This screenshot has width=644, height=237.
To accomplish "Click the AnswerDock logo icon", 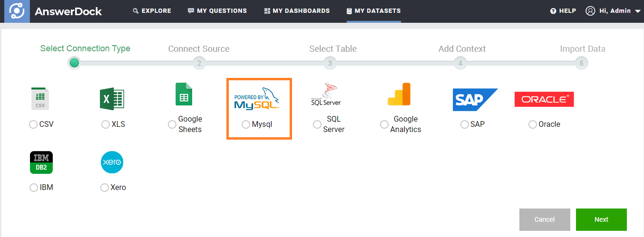I will 17,11.
